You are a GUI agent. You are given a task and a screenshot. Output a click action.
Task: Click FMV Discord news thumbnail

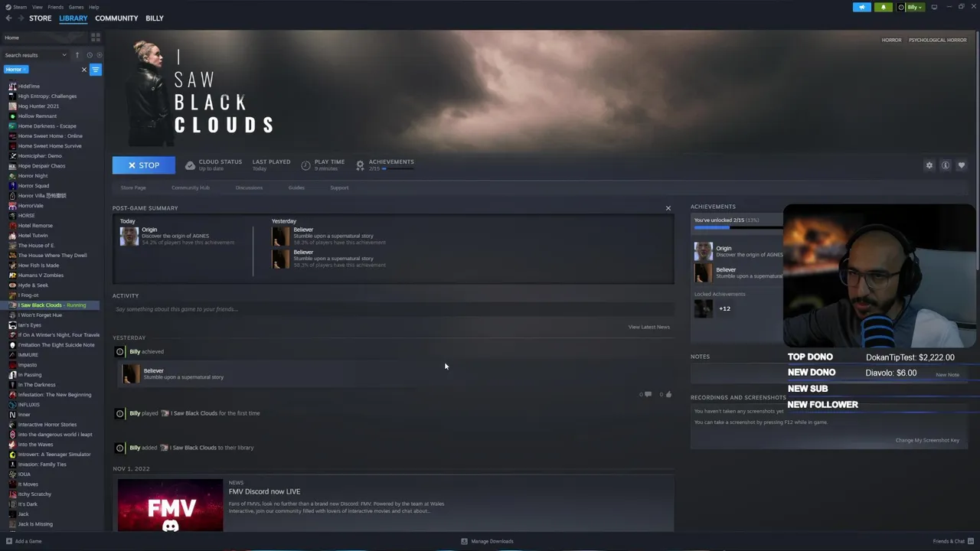pos(170,505)
